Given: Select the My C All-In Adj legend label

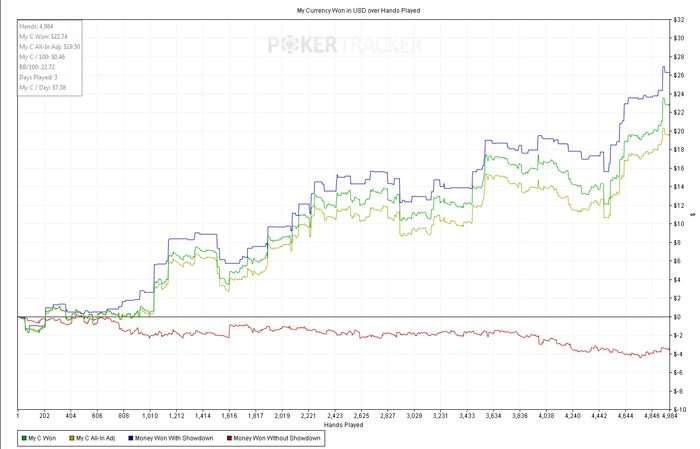Looking at the screenshot, I should tap(96, 438).
